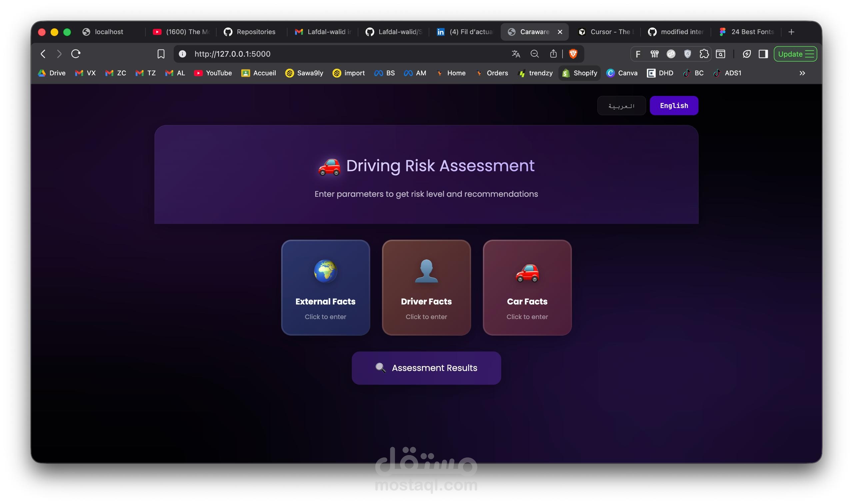
Task: View site information icon beside URL
Action: [x=182, y=54]
